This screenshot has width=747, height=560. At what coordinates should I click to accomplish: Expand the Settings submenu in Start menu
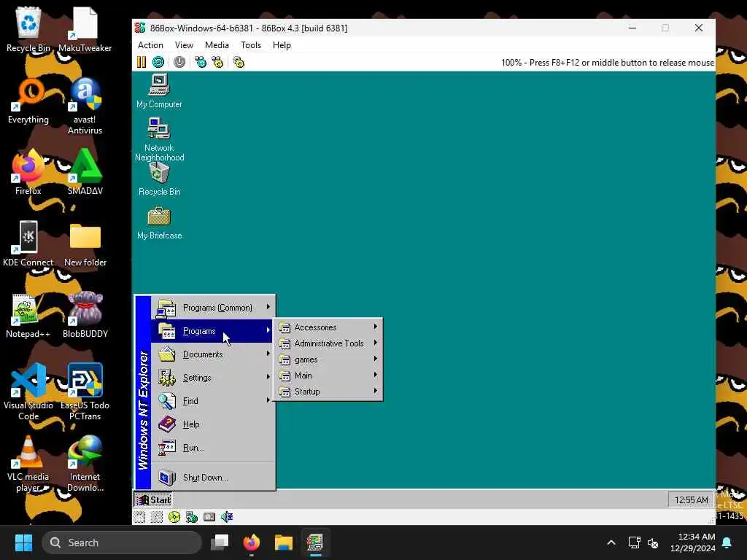tap(213, 378)
